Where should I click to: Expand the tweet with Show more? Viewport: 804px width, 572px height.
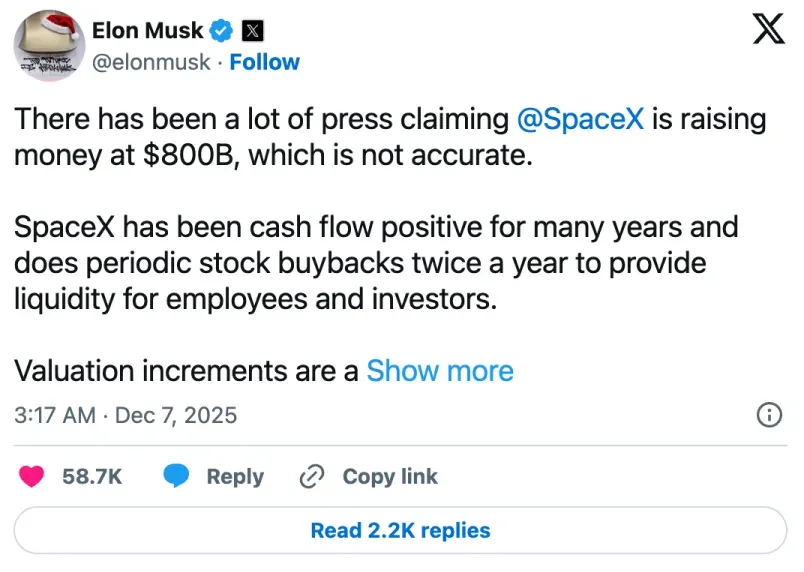coord(440,371)
